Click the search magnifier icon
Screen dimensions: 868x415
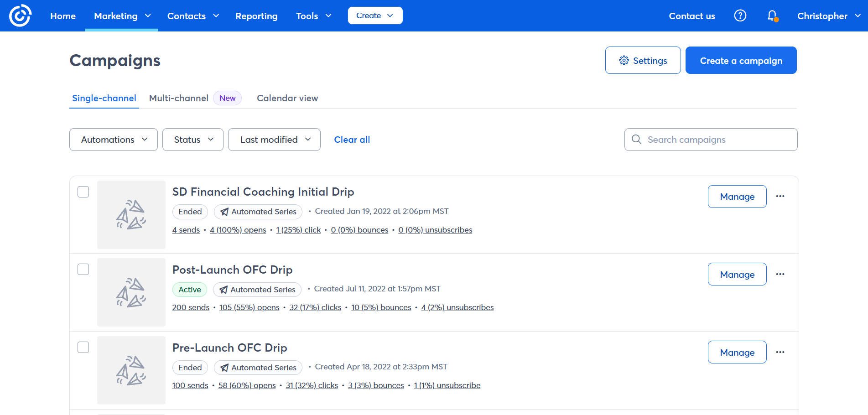636,139
